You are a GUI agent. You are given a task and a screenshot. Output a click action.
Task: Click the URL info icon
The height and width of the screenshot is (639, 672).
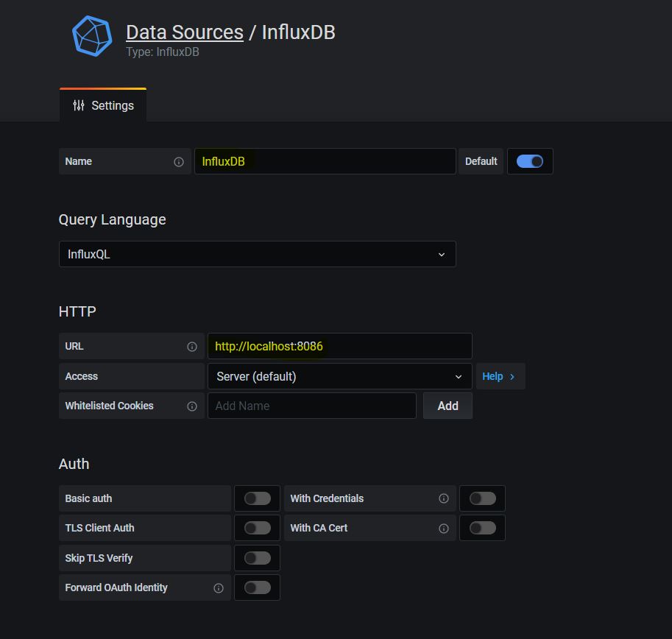192,347
